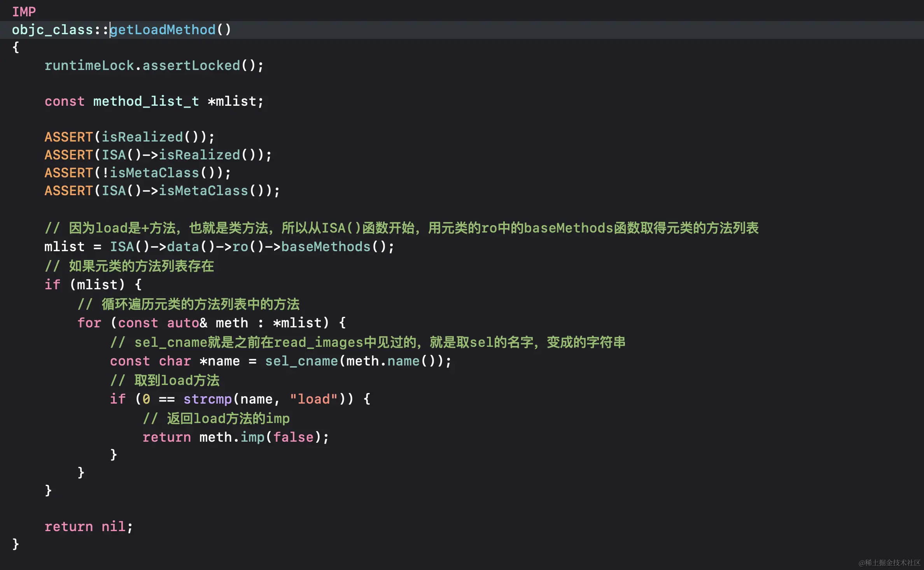The width and height of the screenshot is (924, 570).
Task: Click the isMetaClass assertion text
Action: [x=156, y=172]
